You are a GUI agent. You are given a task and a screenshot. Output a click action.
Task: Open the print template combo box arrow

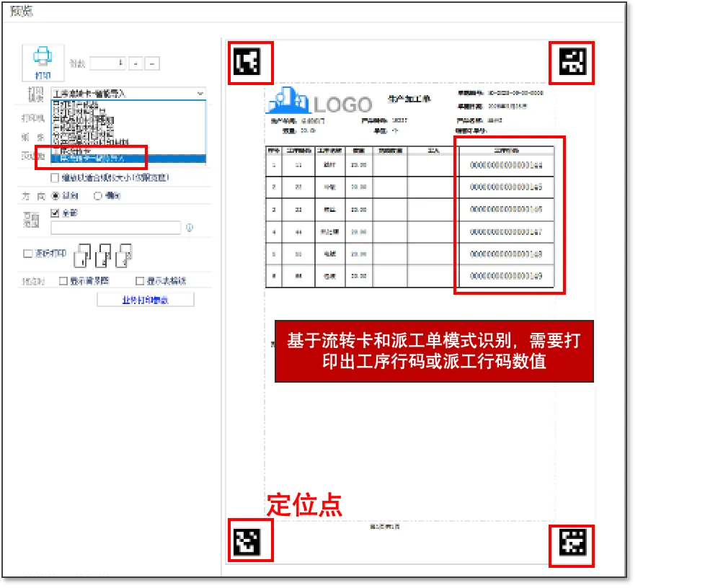(x=200, y=94)
